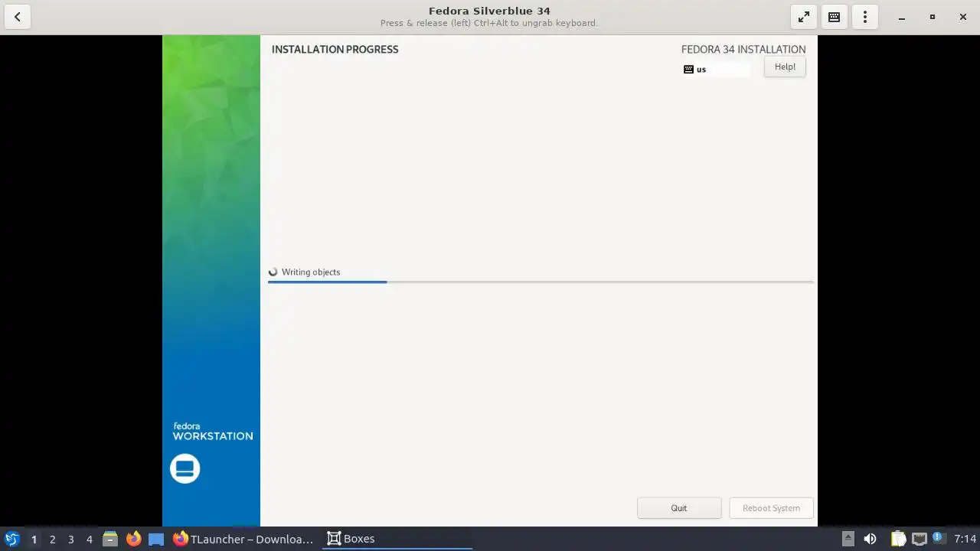The width and height of the screenshot is (980, 551).
Task: Maximize the Boxes window
Action: 932,17
